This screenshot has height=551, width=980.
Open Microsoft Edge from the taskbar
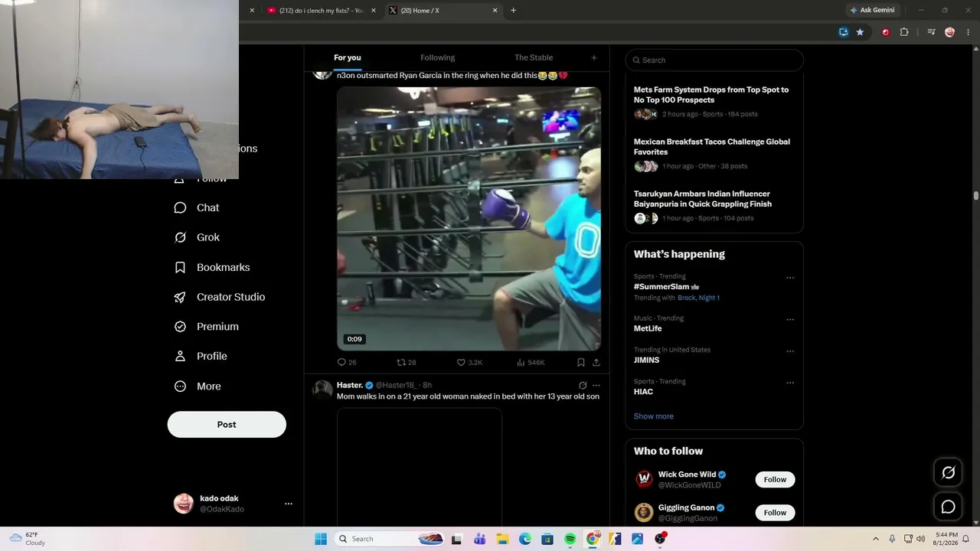coord(525,539)
